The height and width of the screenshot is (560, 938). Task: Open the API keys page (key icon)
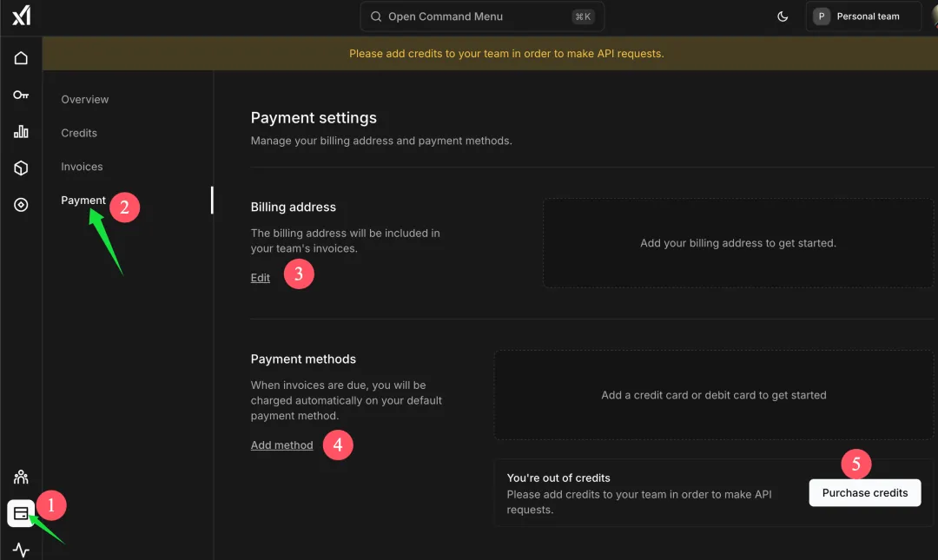pyautogui.click(x=21, y=95)
